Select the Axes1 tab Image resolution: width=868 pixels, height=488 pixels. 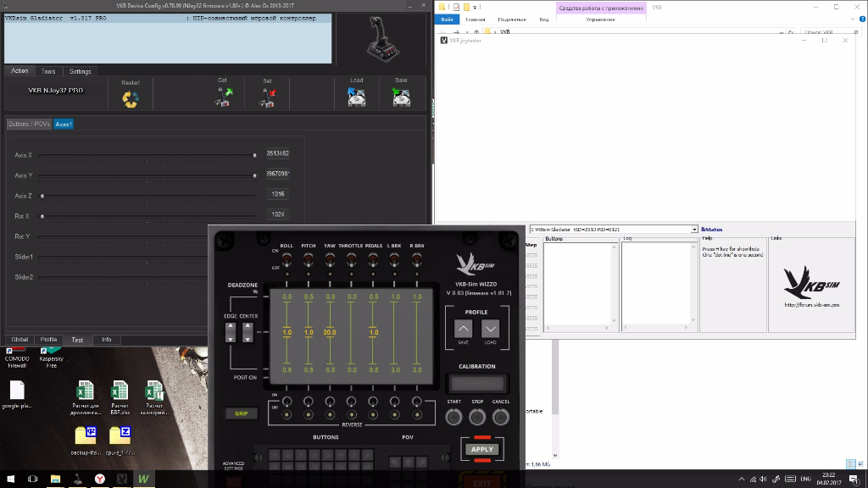[64, 124]
